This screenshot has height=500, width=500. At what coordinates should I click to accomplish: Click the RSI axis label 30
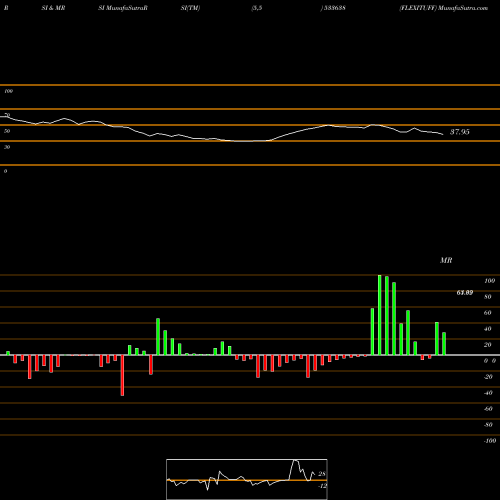coord(7,147)
